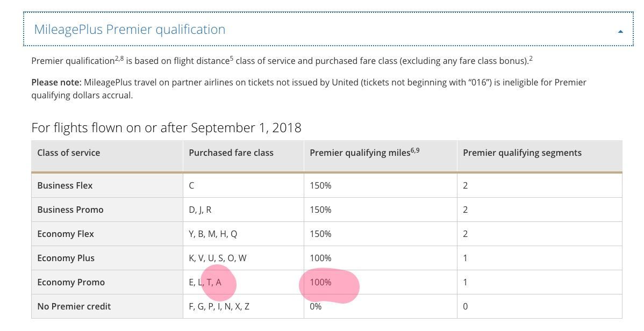Screen dimensions: 644x331
Task: Select the Economy Plus row label
Action: (x=66, y=258)
